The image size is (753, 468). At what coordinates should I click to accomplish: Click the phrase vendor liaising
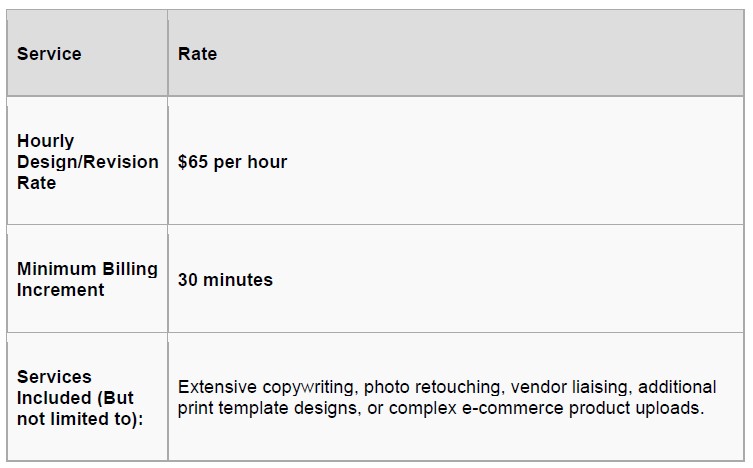[x=570, y=387]
